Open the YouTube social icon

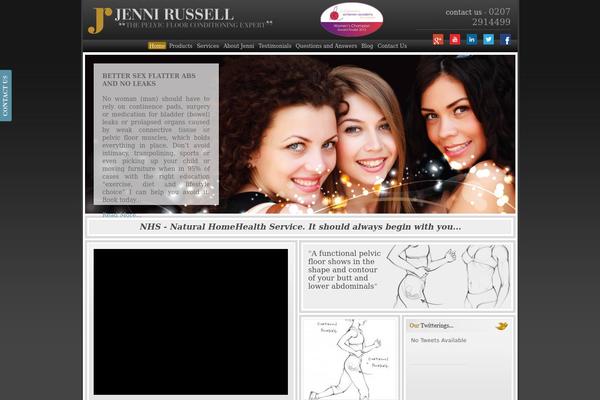[455, 39]
